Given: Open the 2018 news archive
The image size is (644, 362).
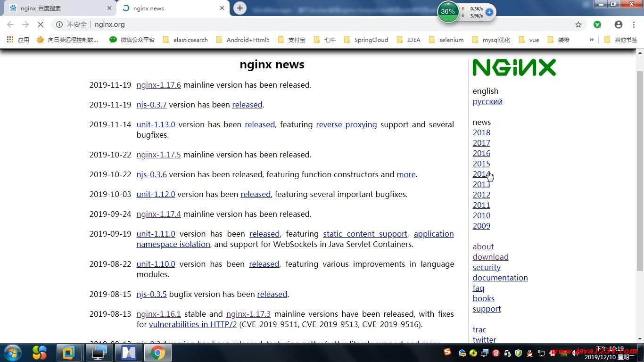Looking at the screenshot, I should [481, 132].
